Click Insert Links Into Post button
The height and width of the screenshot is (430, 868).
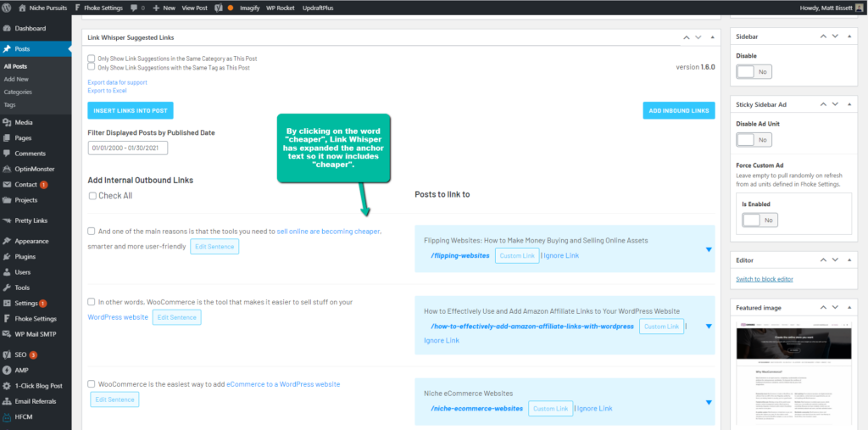(x=130, y=111)
